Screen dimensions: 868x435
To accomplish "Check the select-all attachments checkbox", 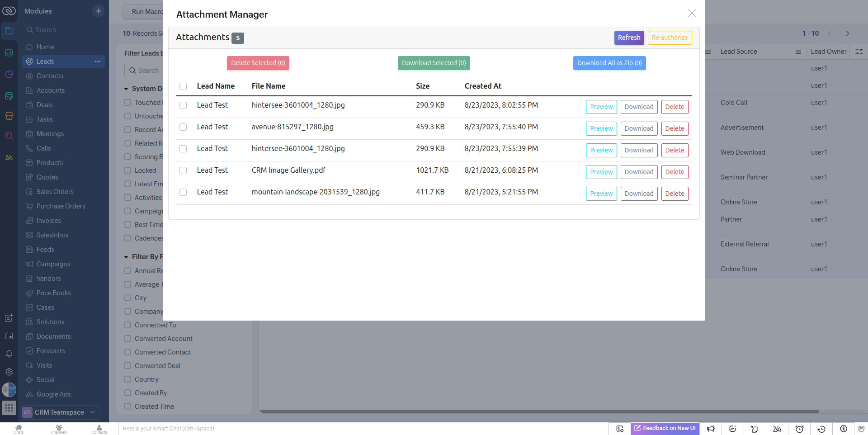I will [x=183, y=86].
